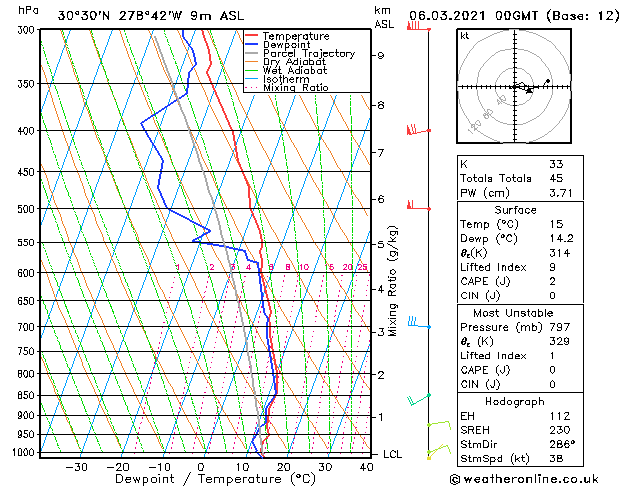Viewport: 629px width, 486px height.
Task: Click the Surface section heading
Action: [515, 210]
